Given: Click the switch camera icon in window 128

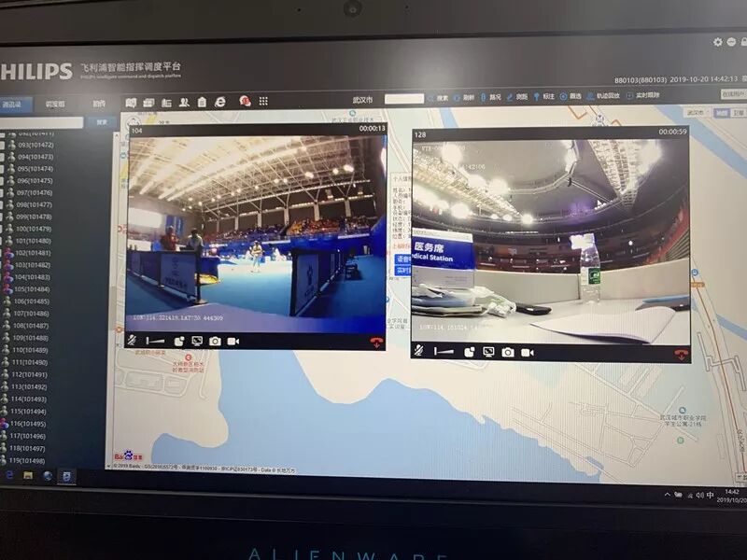Looking at the screenshot, I should (x=470, y=352).
